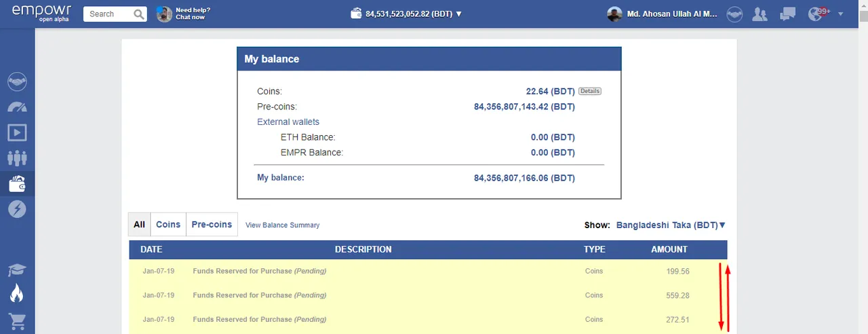Click the handshake icon in left sidebar
Screen dimensions: 868x334
(17, 82)
